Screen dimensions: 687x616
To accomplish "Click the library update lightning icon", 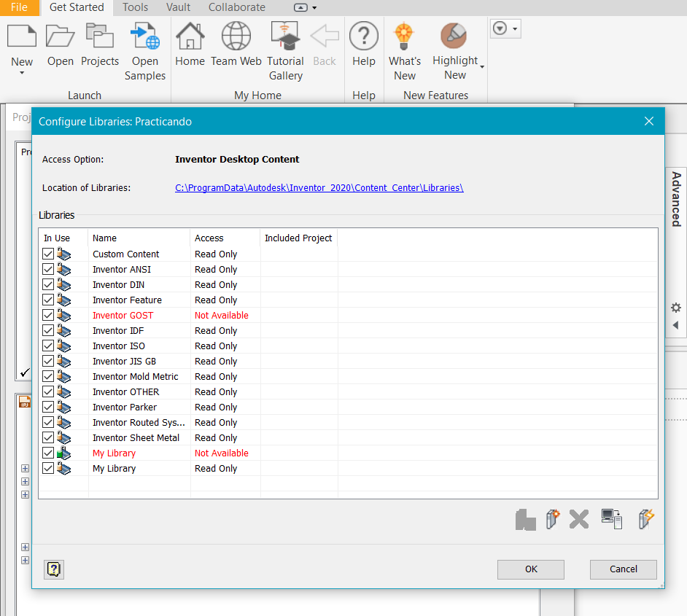I will click(646, 519).
